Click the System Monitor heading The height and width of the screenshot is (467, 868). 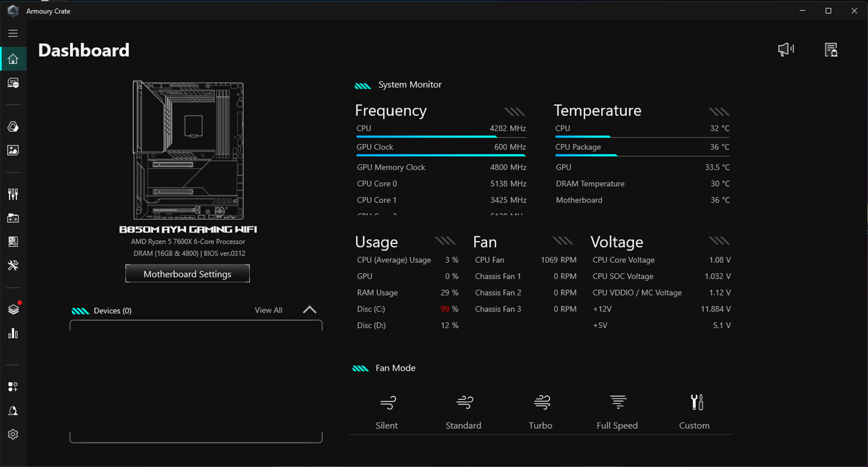coord(410,85)
